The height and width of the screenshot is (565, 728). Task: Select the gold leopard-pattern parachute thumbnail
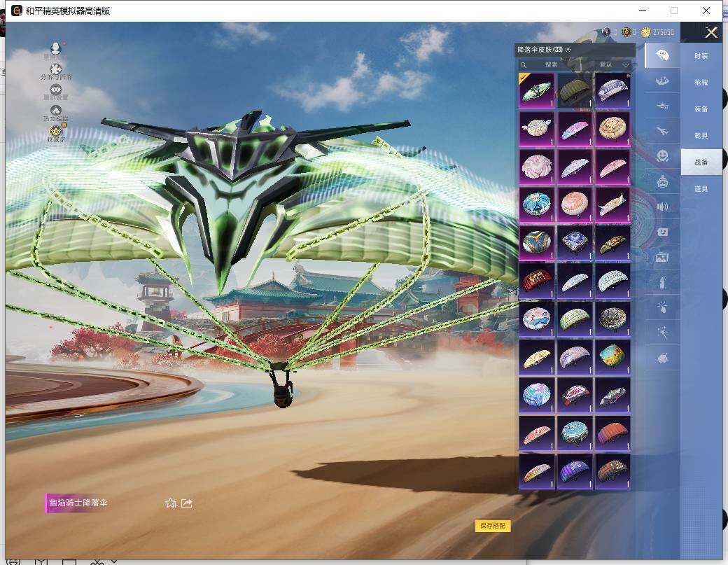[612, 242]
